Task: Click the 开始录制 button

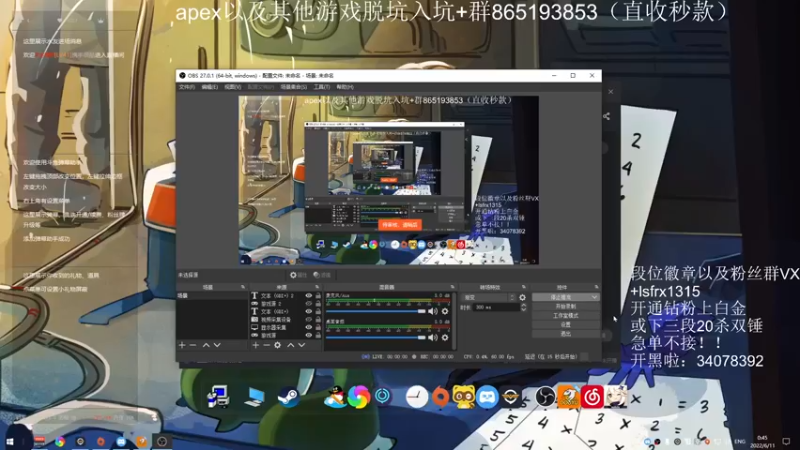Action: pos(565,306)
